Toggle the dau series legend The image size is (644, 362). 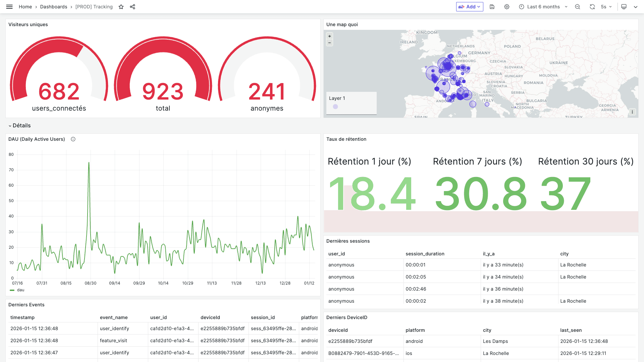coord(20,290)
